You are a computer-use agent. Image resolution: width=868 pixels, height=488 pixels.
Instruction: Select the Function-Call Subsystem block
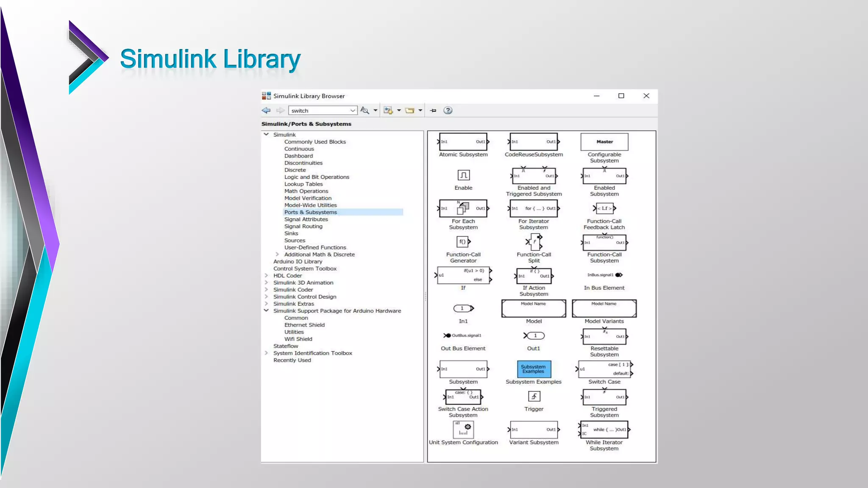[604, 242]
